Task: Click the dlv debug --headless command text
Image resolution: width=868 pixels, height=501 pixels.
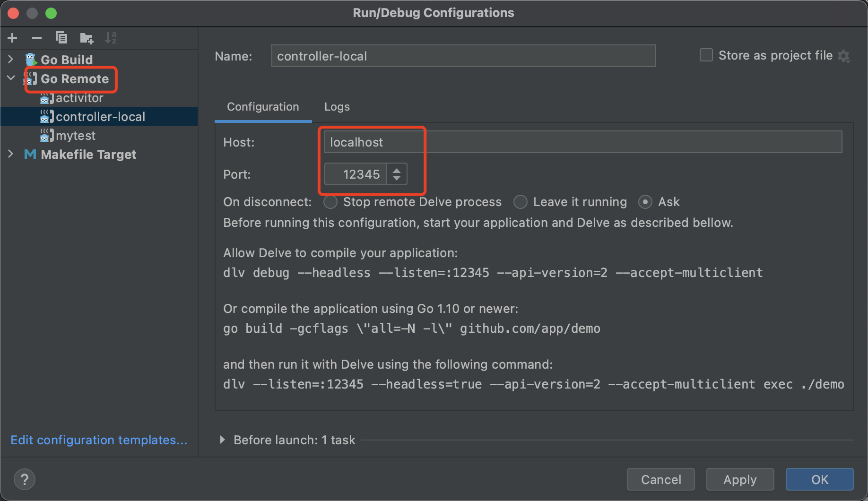Action: click(493, 273)
